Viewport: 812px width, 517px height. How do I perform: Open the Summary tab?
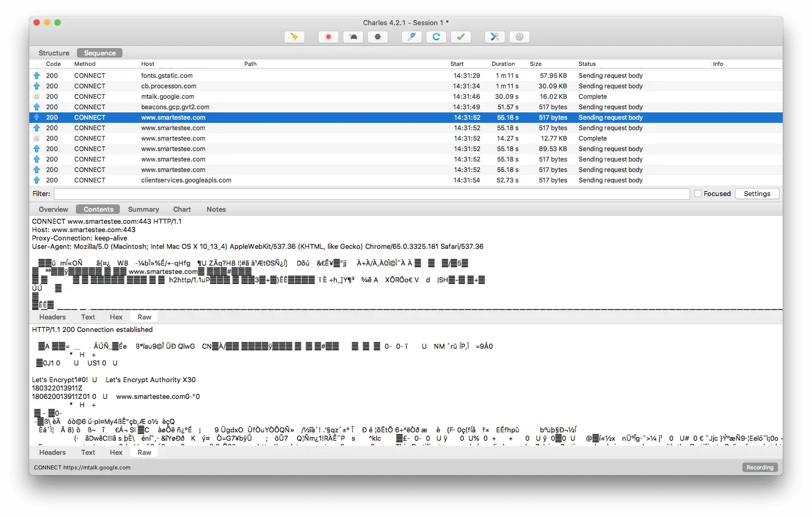coord(143,209)
